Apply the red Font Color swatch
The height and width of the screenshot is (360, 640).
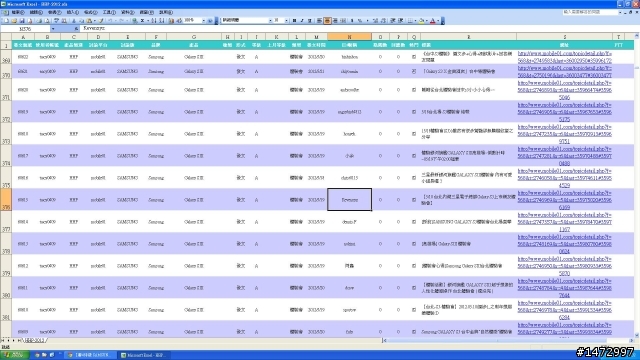[433, 20]
